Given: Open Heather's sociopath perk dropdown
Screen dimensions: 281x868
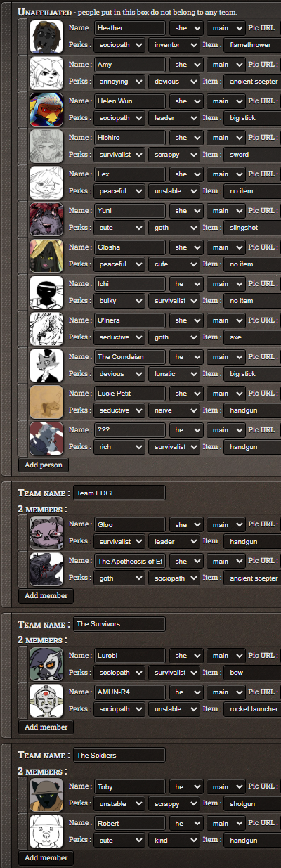Looking at the screenshot, I should pyautogui.click(x=119, y=45).
